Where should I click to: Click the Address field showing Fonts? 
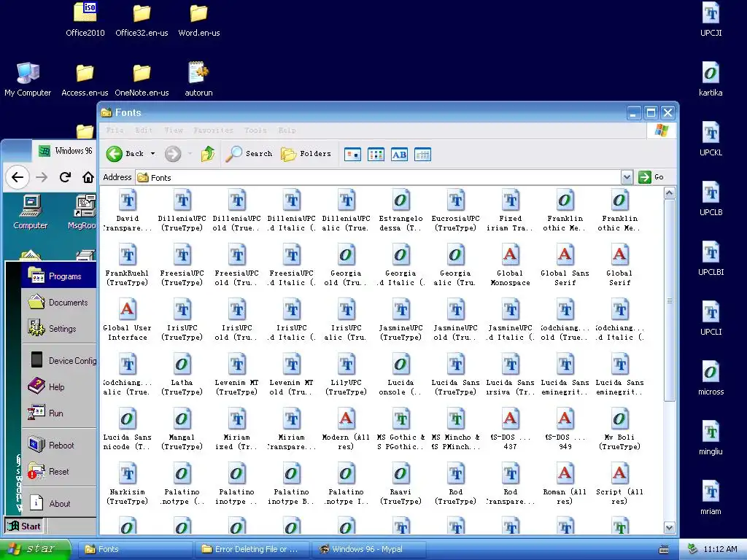coord(379,178)
